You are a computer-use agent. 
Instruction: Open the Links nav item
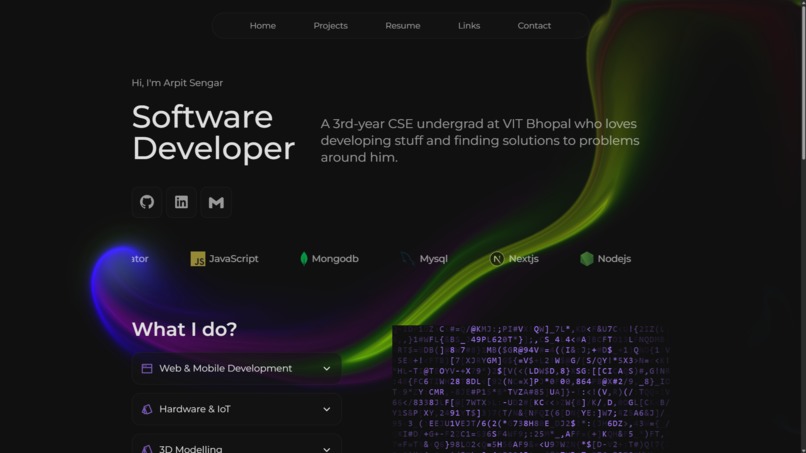(x=469, y=26)
